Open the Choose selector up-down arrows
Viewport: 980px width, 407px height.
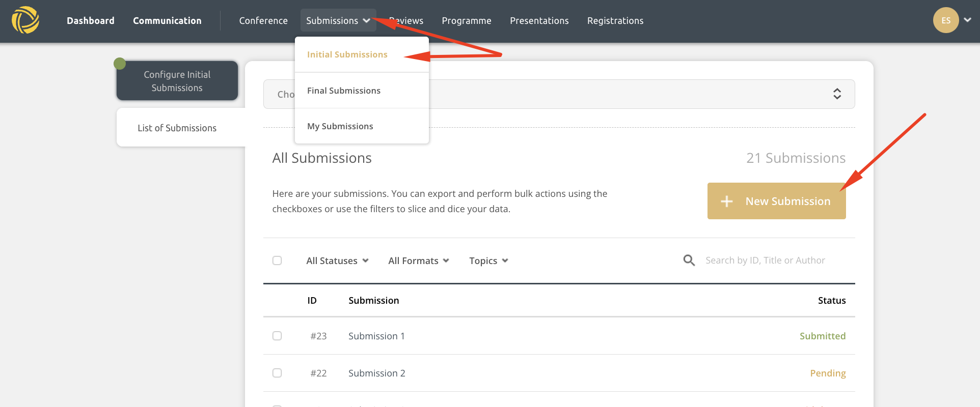coord(837,94)
